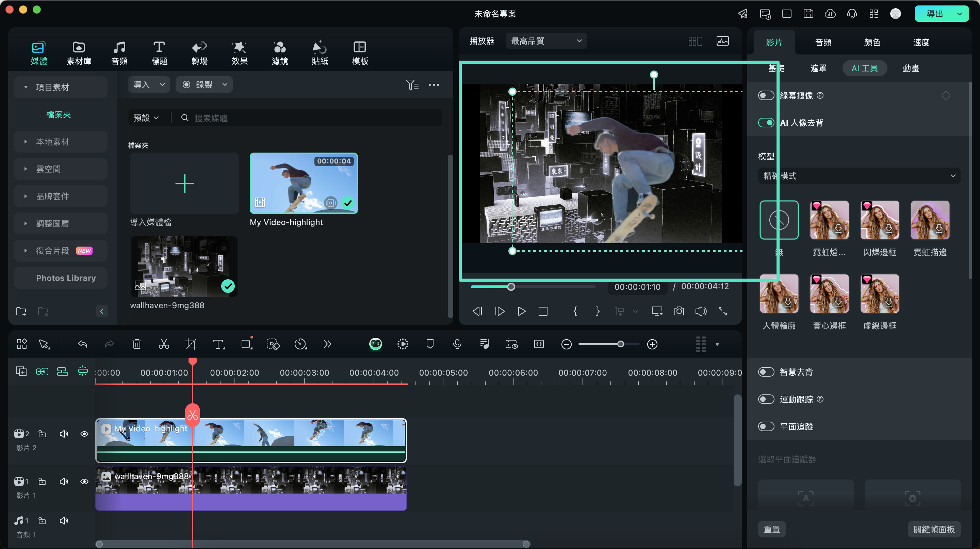Expand 本地素材 in sidebar
The height and width of the screenshot is (549, 980).
coord(24,141)
